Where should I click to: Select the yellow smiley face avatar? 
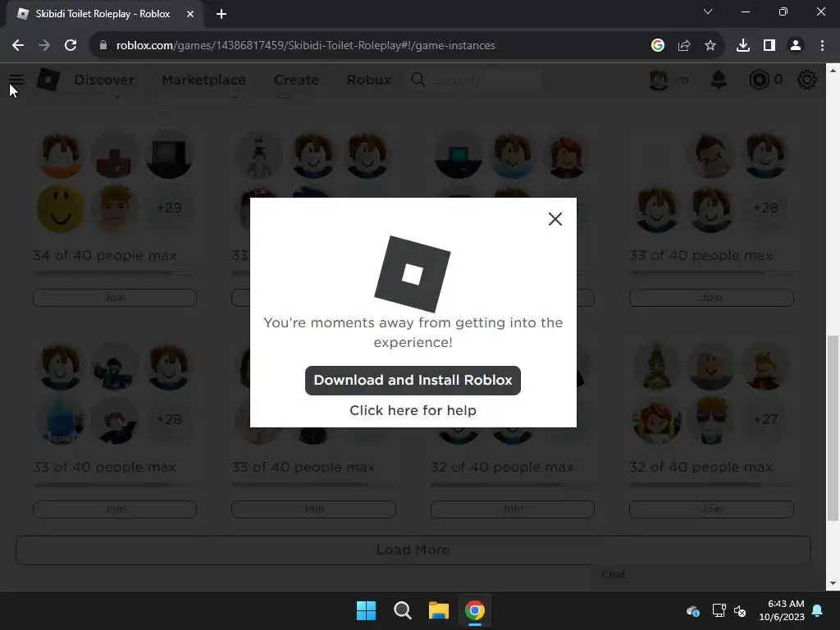[x=60, y=208]
